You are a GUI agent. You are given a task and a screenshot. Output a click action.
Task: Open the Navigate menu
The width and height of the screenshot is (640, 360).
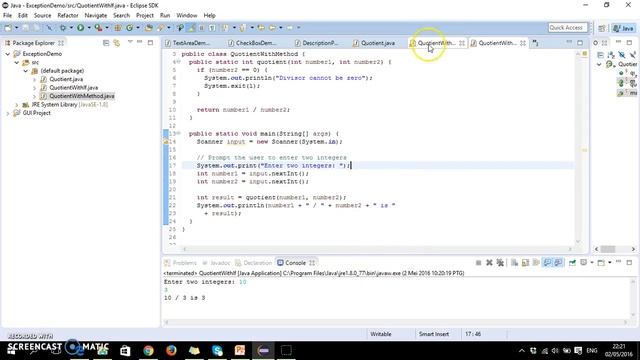coord(96,16)
